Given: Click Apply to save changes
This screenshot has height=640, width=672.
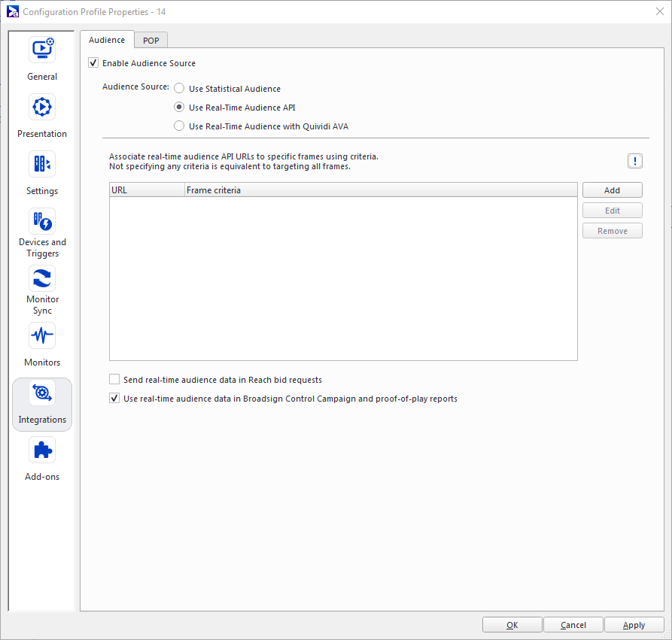Looking at the screenshot, I should (x=634, y=625).
